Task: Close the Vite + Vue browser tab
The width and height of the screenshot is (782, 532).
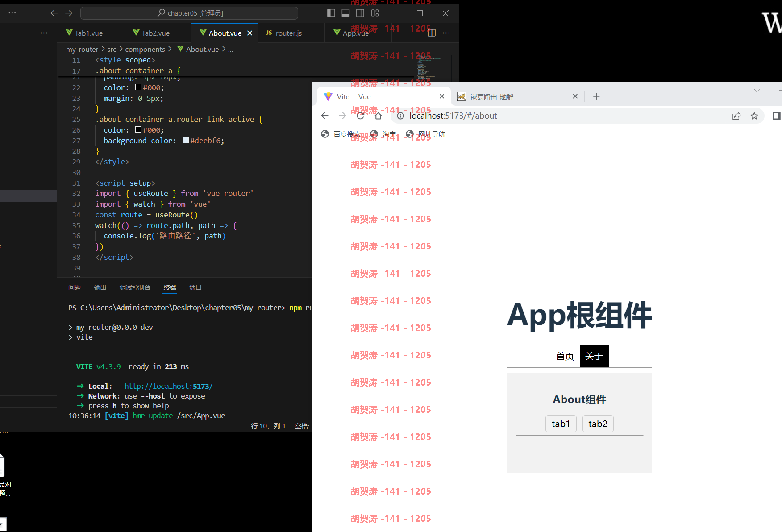Action: 442,96
